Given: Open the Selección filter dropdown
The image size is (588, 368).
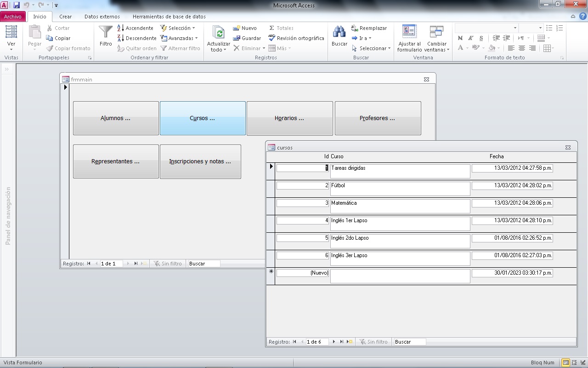Looking at the screenshot, I should (179, 28).
